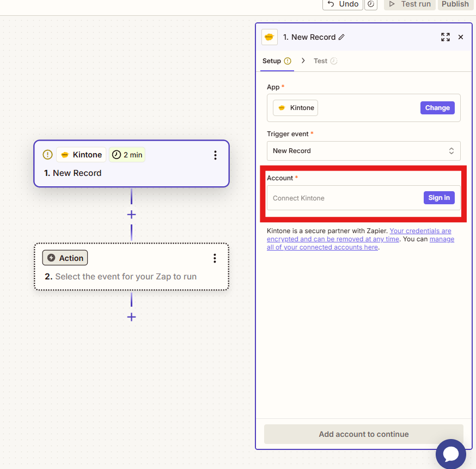This screenshot has height=469, width=476.
Task: Click the warning icon on Kintone trigger step
Action: coord(48,155)
